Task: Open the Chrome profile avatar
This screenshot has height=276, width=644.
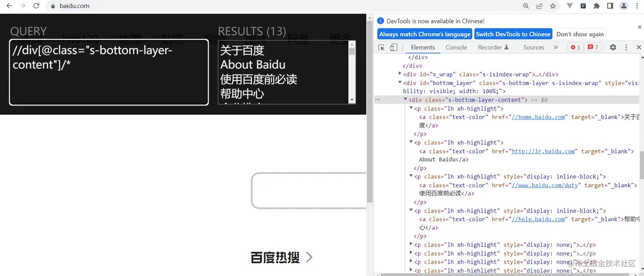Action: (x=624, y=6)
